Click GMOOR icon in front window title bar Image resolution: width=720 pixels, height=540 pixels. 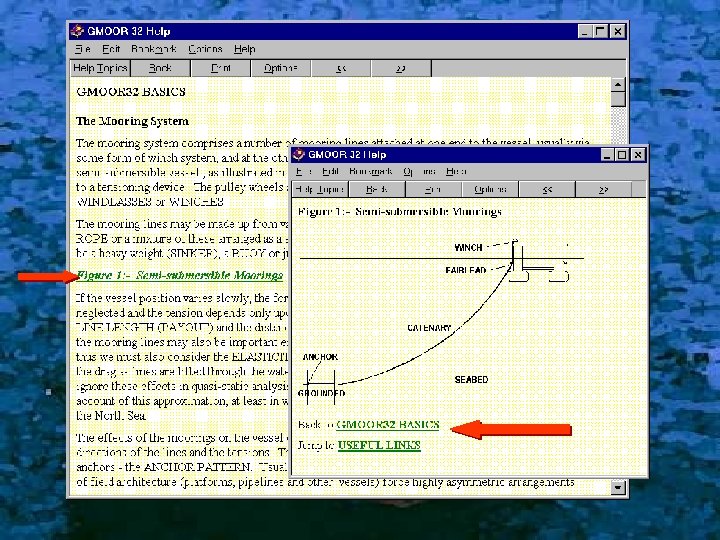tap(298, 154)
